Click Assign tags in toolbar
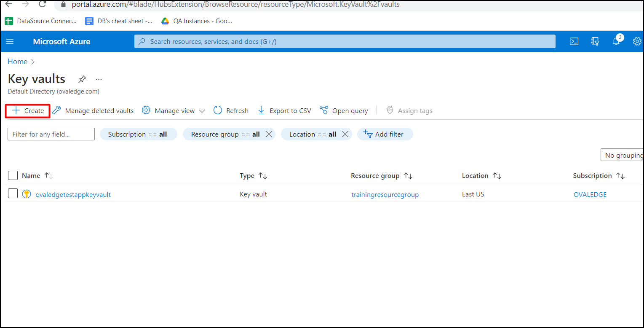Screen dimensions: 644x328 (x=409, y=111)
